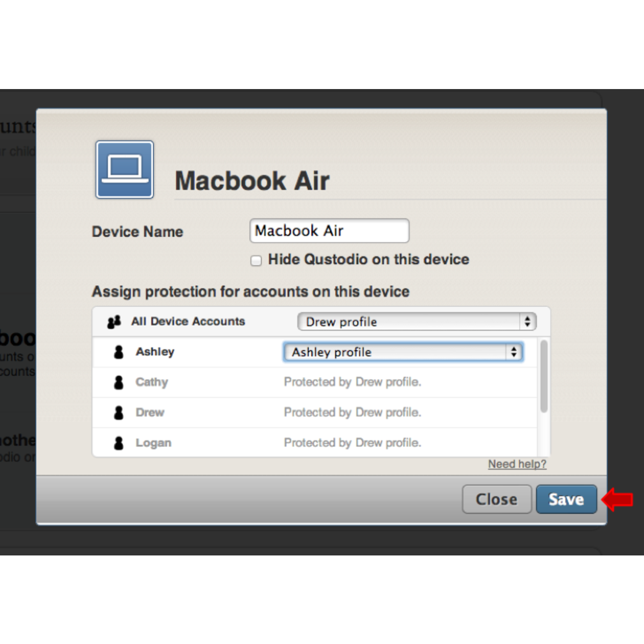Click the All Device Accounts group icon
The width and height of the screenshot is (644, 644).
tap(114, 322)
